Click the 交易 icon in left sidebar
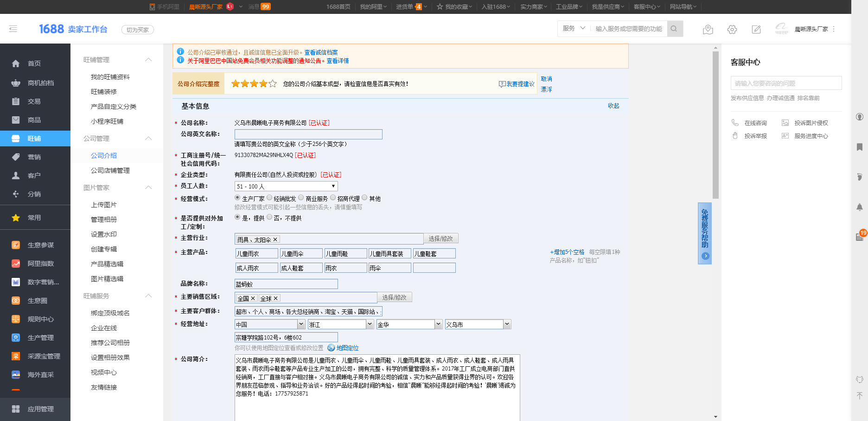The image size is (868, 421). click(x=16, y=101)
